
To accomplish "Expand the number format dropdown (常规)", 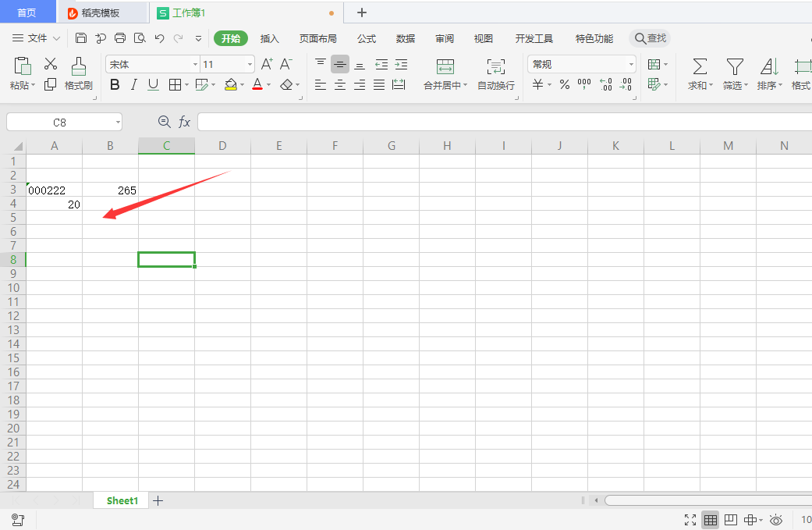I will [631, 65].
